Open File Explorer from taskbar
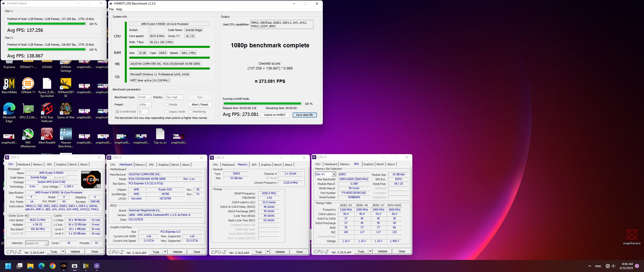 (30, 266)
